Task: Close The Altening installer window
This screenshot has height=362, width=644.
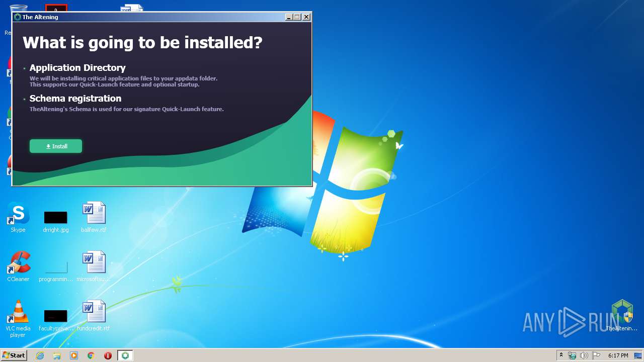Action: pyautogui.click(x=306, y=17)
